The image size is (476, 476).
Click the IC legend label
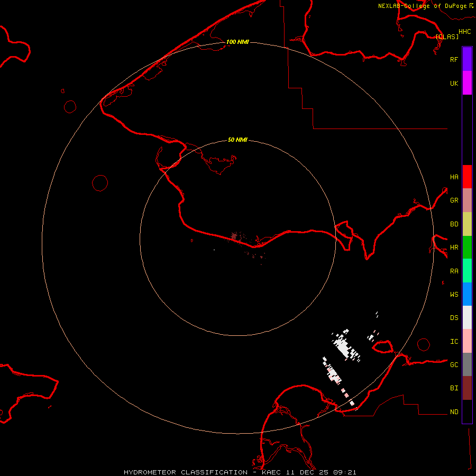(x=454, y=342)
